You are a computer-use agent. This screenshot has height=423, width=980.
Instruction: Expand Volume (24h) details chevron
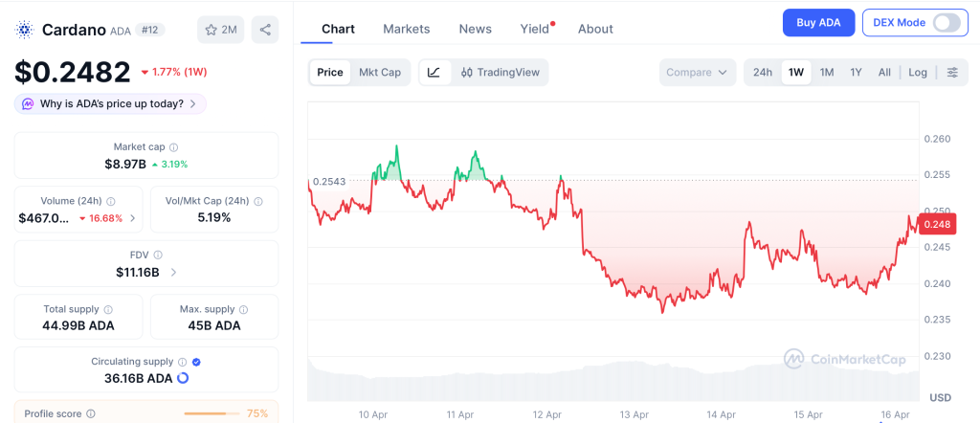click(132, 218)
